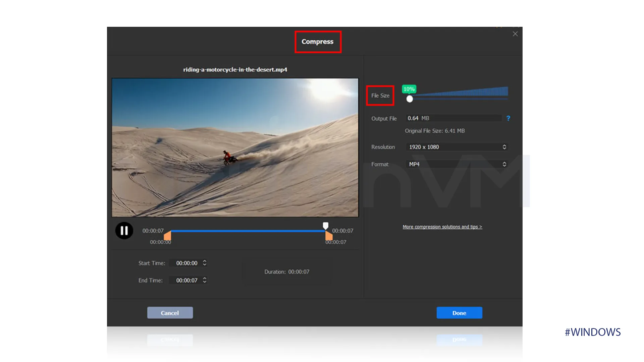The width and height of the screenshot is (644, 362).
Task: Click More compression solutions and tips link
Action: click(x=442, y=226)
